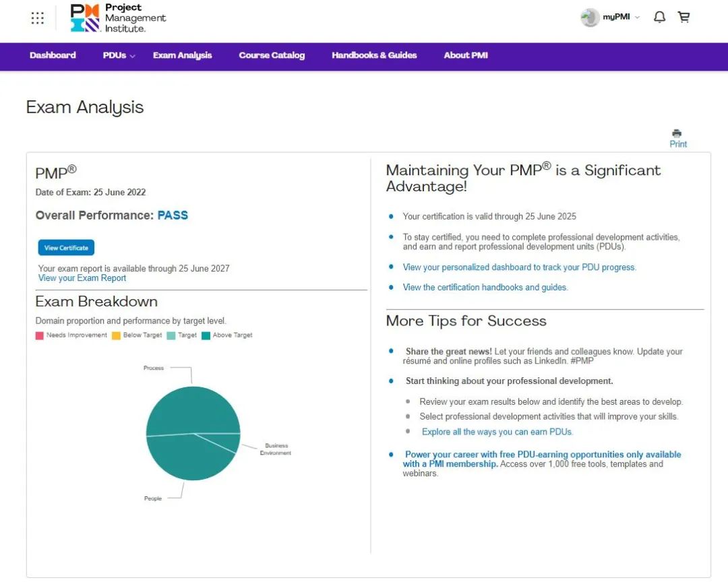Open the app launcher grid icon
The width and height of the screenshot is (728, 586).
(37, 18)
